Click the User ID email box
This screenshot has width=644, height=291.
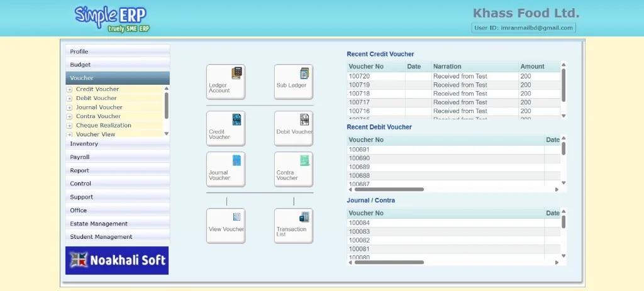(523, 28)
